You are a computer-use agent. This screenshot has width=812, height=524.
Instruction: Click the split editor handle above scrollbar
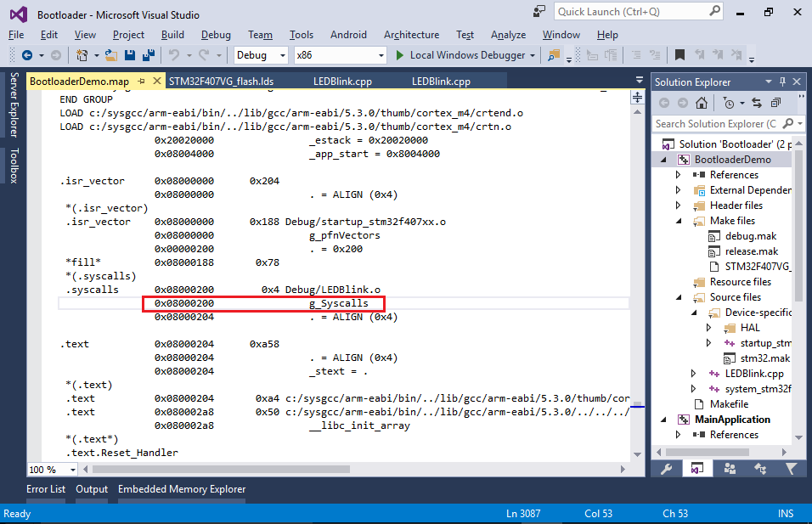[637, 97]
